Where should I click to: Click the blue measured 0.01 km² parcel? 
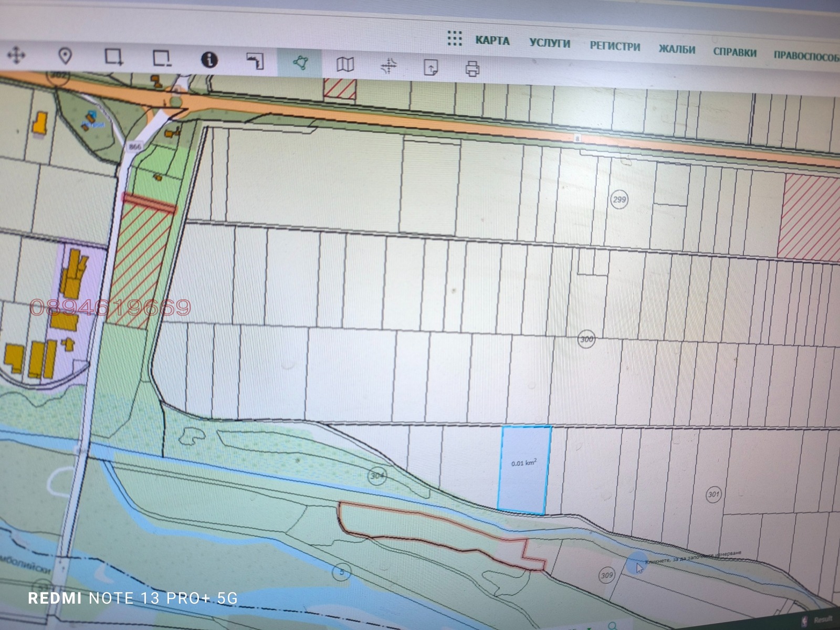(x=524, y=469)
